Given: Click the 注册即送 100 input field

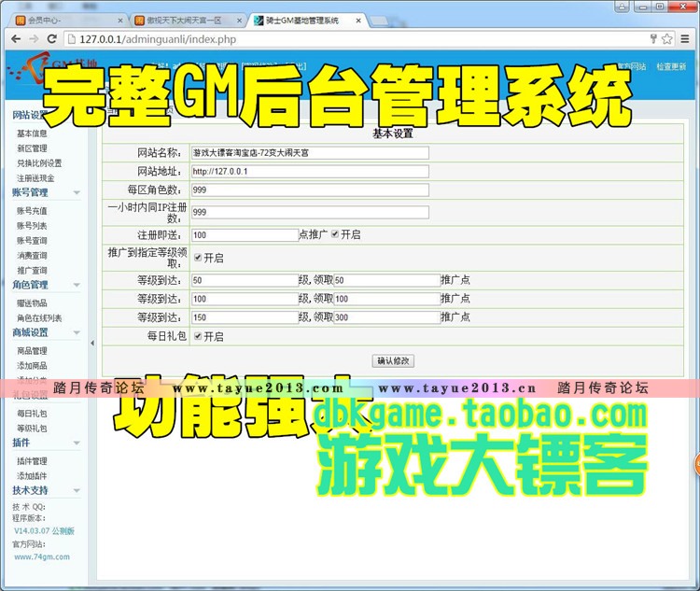Looking at the screenshot, I should [245, 235].
